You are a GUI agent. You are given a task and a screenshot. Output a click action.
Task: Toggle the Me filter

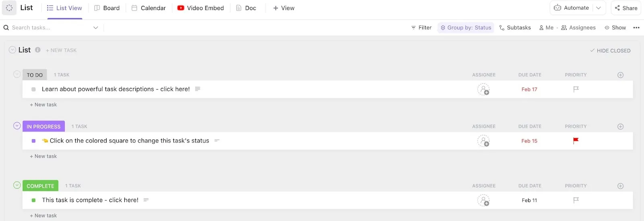point(546,27)
